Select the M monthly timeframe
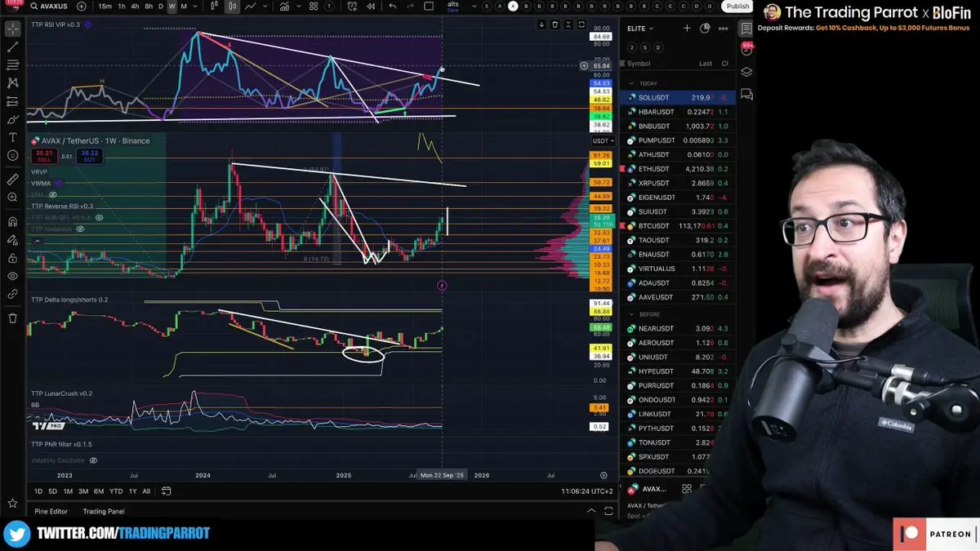 point(184,7)
